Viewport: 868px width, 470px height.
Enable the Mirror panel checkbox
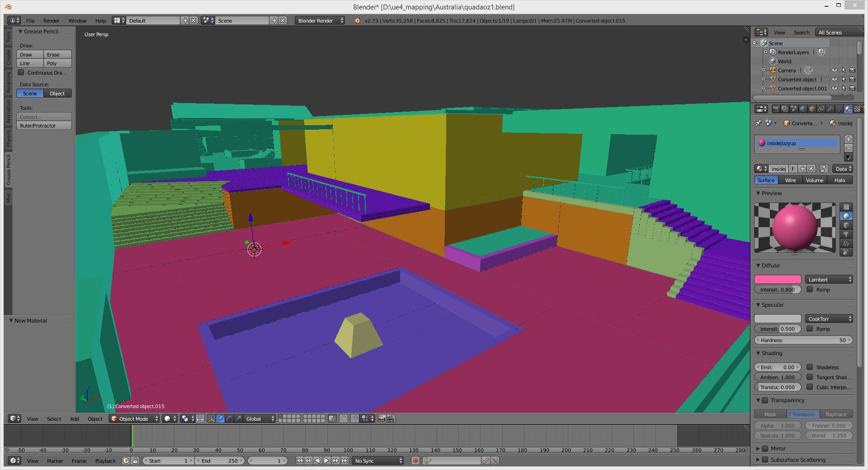pyautogui.click(x=765, y=448)
